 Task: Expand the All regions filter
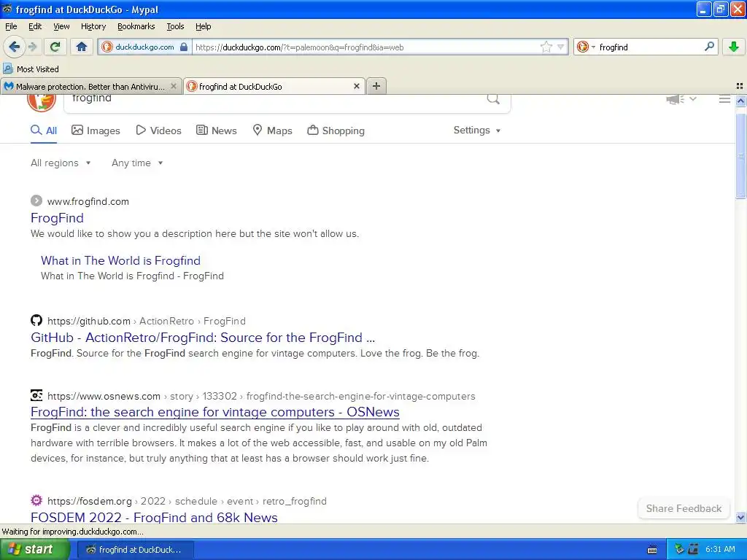click(x=61, y=163)
